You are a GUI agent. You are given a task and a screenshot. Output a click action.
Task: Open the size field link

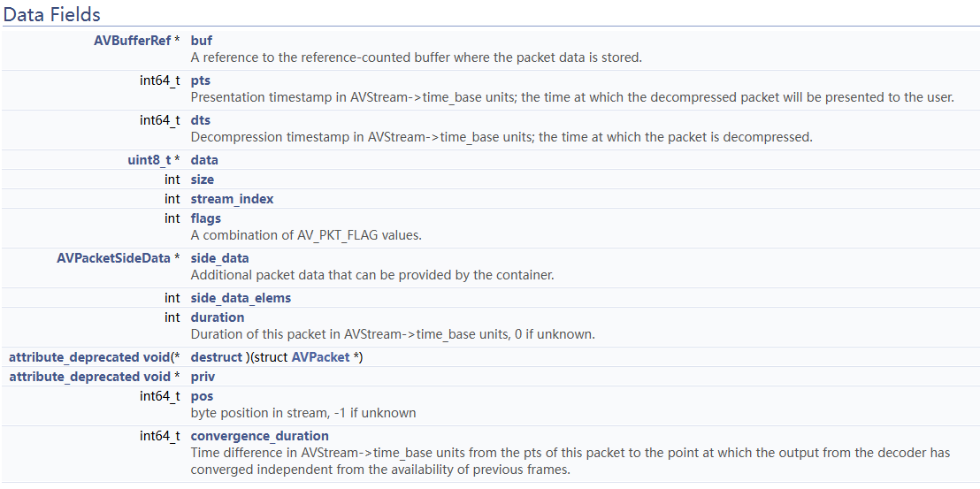tap(203, 180)
